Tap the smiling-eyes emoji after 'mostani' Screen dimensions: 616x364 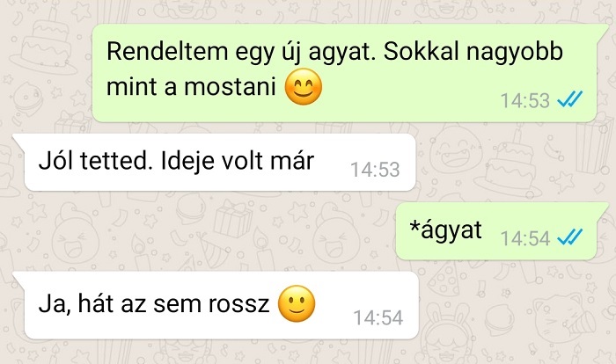[303, 87]
